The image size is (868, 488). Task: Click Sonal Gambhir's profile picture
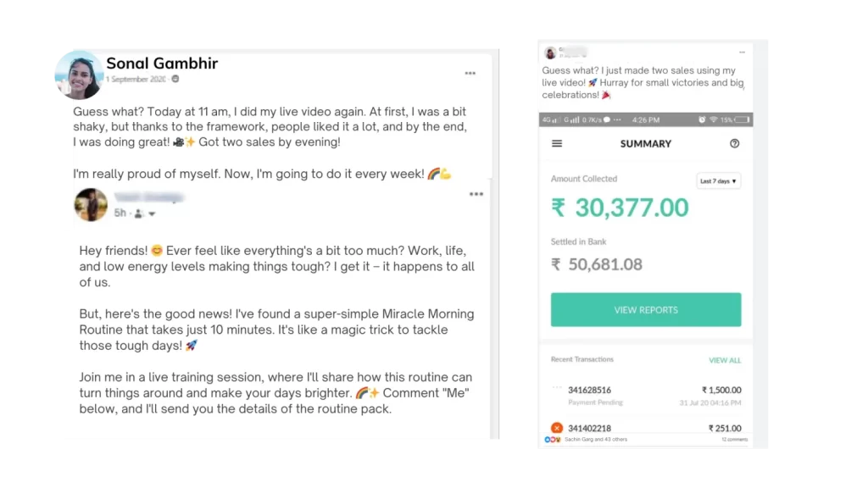point(79,75)
